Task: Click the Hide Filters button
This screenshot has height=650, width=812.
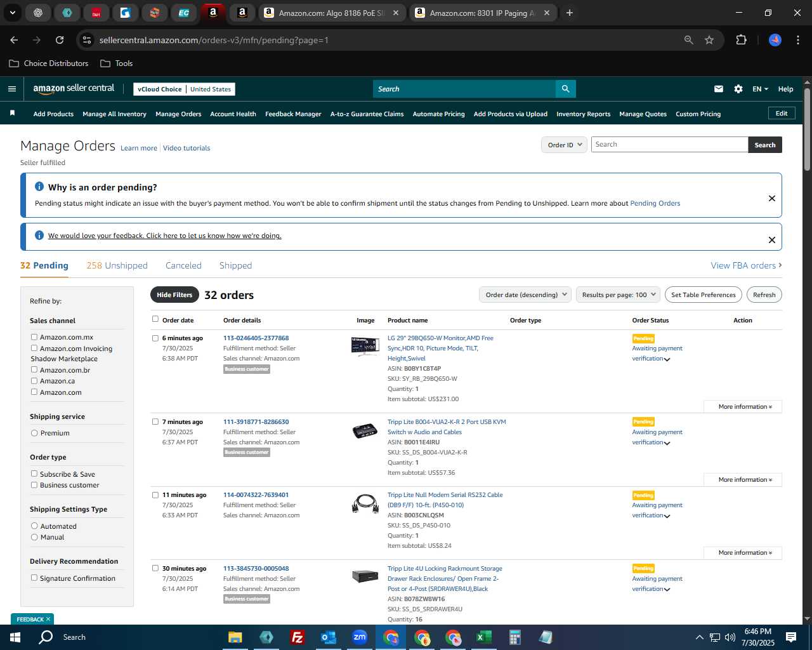Action: (174, 295)
